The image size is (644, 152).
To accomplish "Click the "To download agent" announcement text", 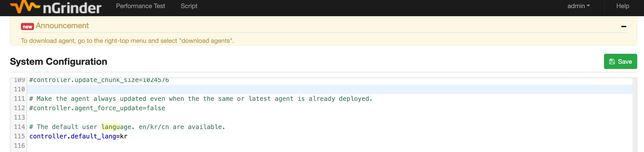I will (x=127, y=41).
